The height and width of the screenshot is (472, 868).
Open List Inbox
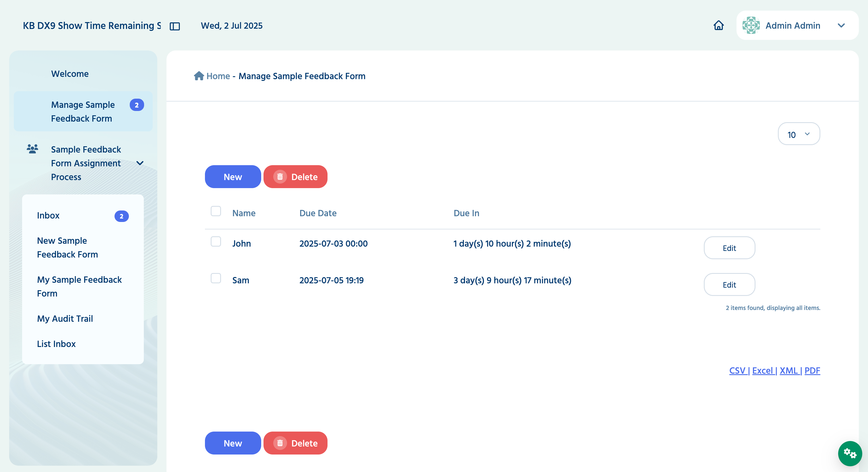point(56,344)
